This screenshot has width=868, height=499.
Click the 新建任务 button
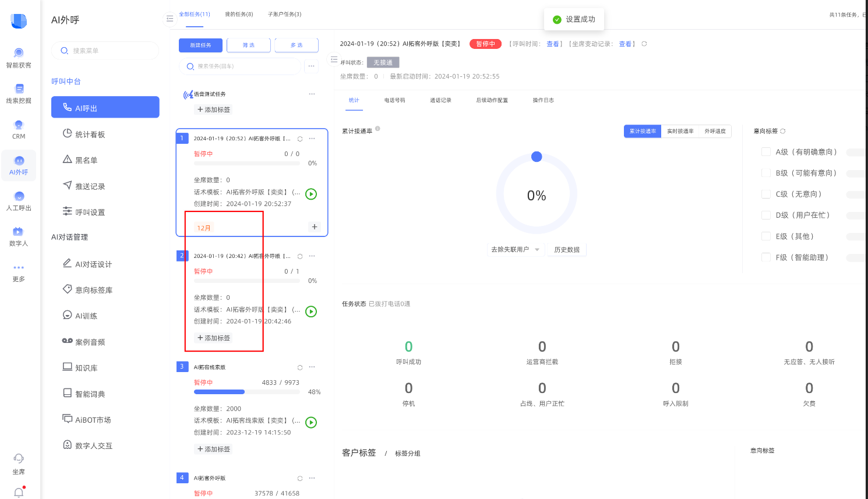coord(200,45)
